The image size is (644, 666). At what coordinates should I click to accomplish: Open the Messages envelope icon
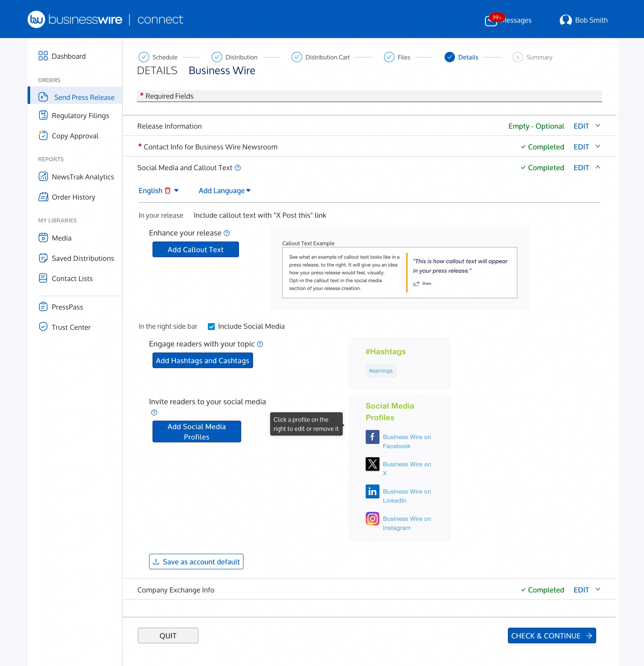tap(491, 21)
